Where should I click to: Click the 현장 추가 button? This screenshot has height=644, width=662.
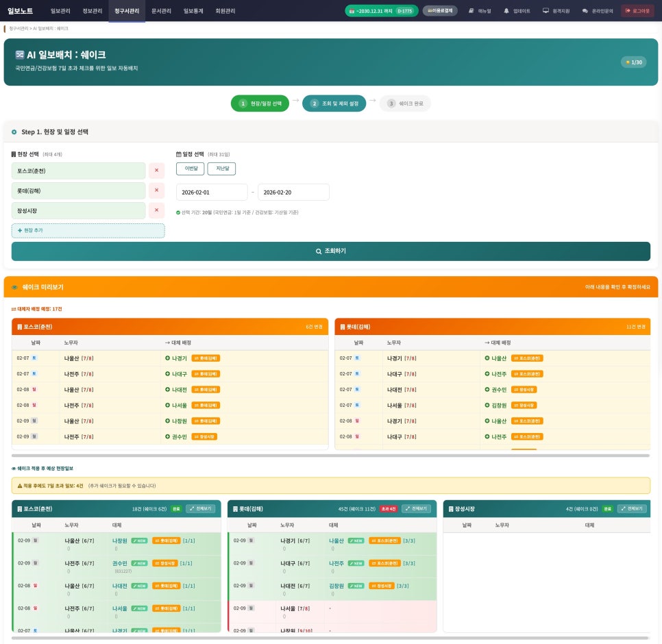pos(88,231)
